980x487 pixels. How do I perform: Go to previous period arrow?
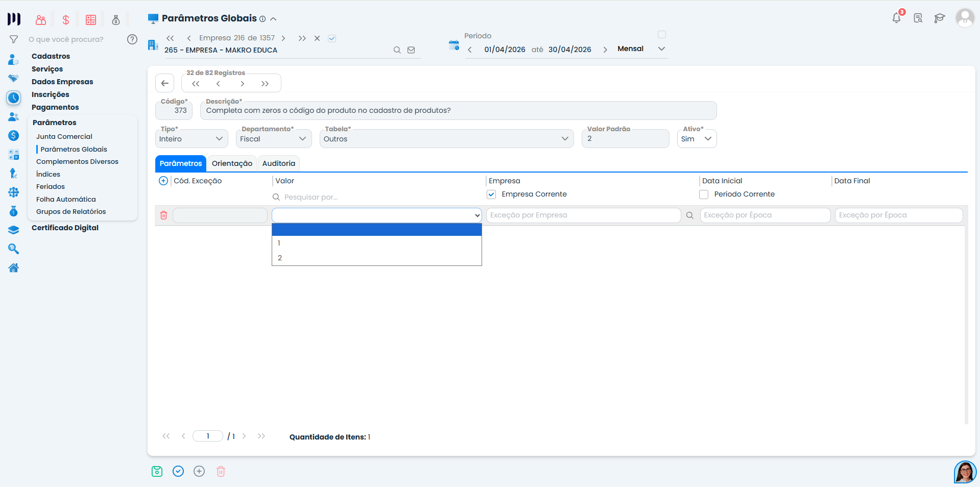470,50
